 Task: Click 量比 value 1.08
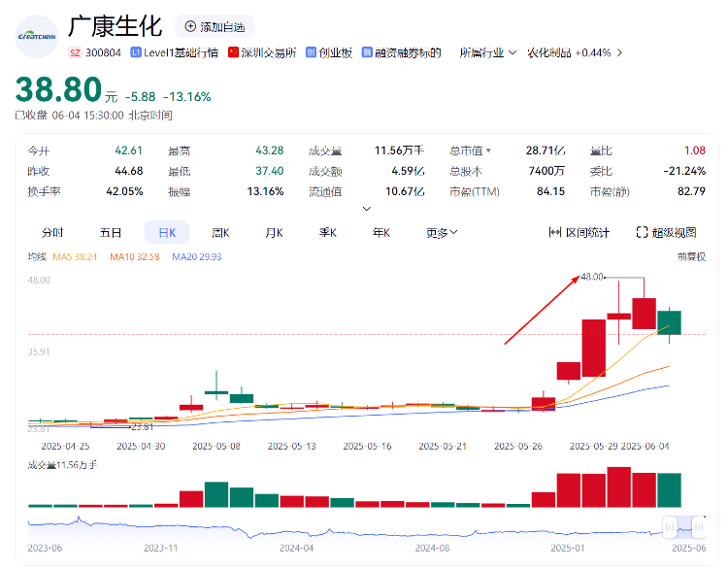[x=695, y=151]
